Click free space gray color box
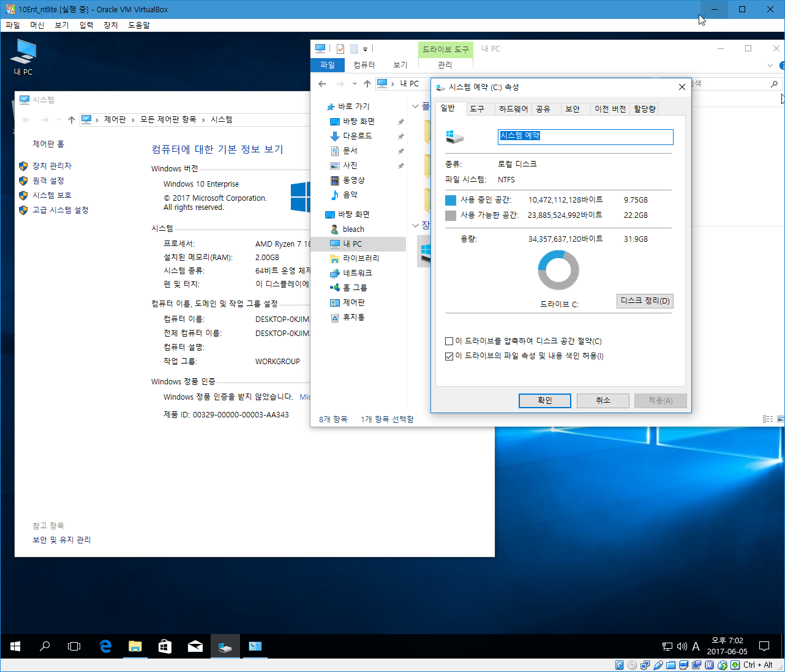The width and height of the screenshot is (785, 672). 451,215
